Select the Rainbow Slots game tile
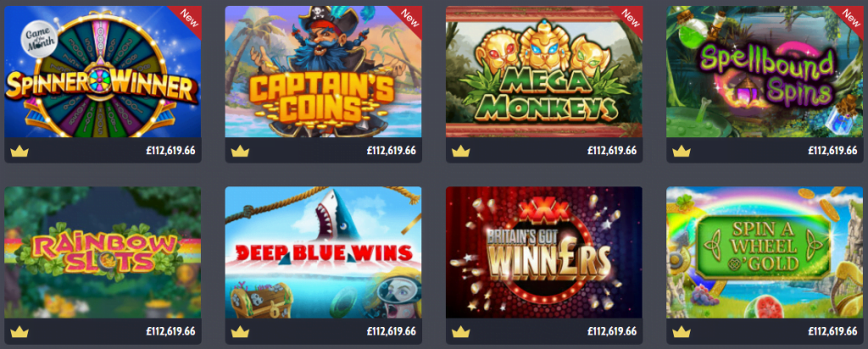The height and width of the screenshot is (349, 868). (x=103, y=252)
